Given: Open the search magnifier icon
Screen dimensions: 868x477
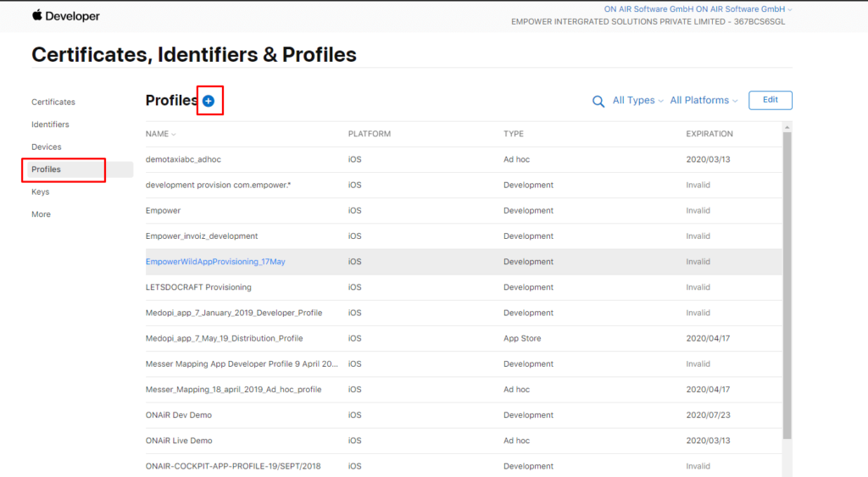Looking at the screenshot, I should tap(598, 102).
